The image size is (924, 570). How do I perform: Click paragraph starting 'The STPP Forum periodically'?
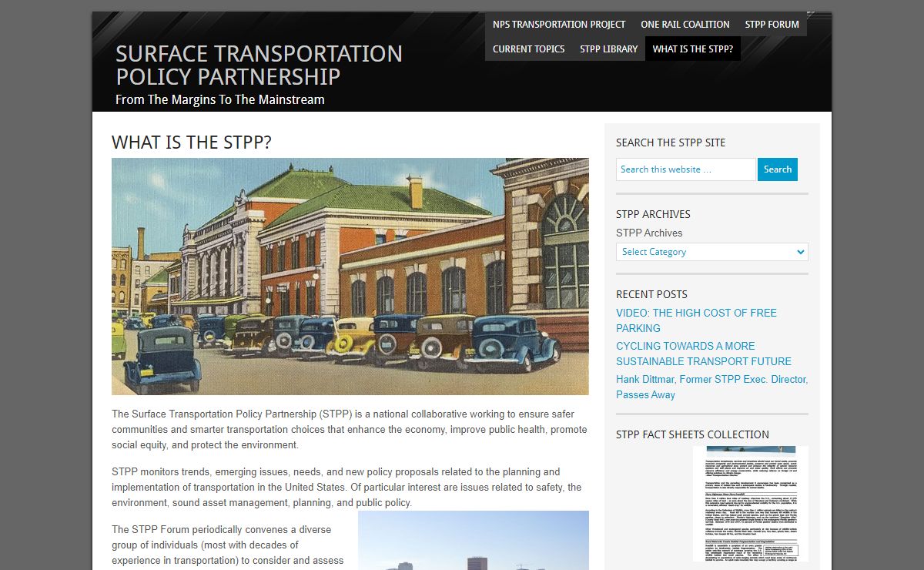pos(229,545)
